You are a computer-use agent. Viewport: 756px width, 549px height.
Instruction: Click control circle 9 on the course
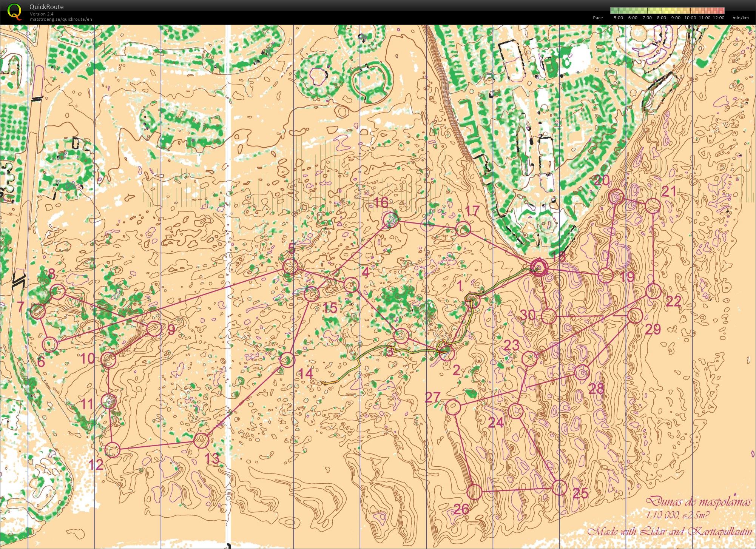154,329
